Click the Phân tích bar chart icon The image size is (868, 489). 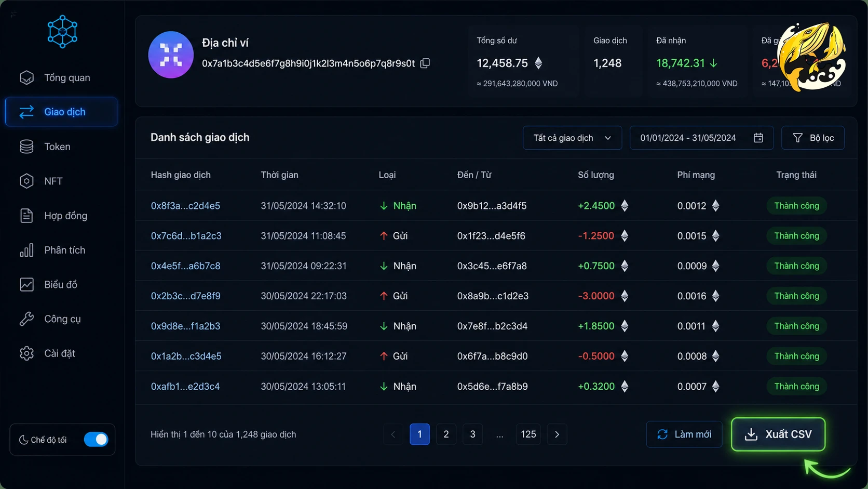pos(26,250)
